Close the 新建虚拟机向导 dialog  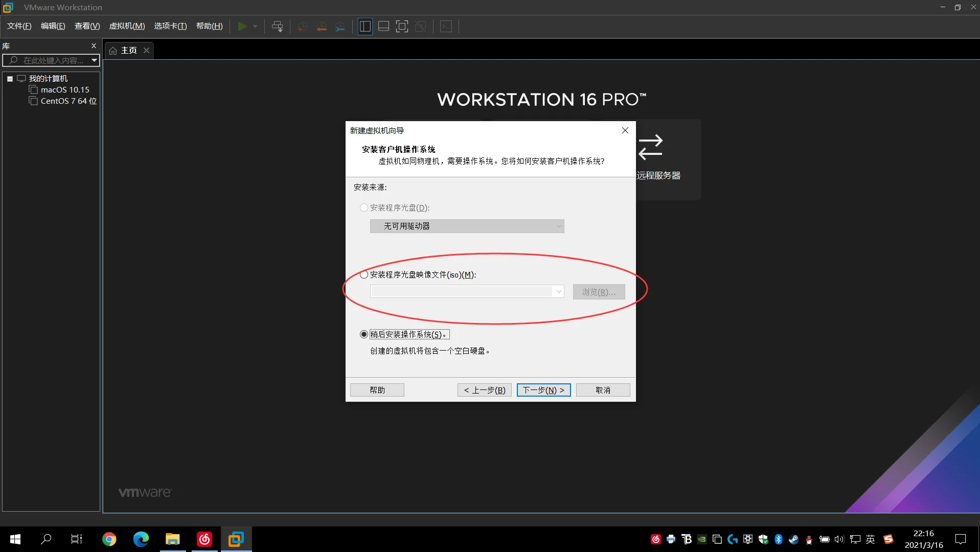[625, 130]
